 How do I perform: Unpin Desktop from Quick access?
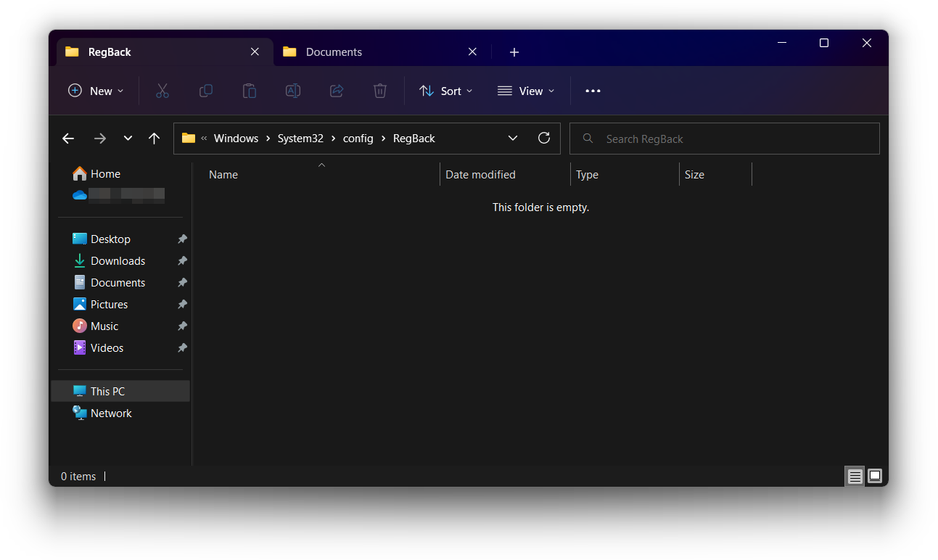[182, 239]
